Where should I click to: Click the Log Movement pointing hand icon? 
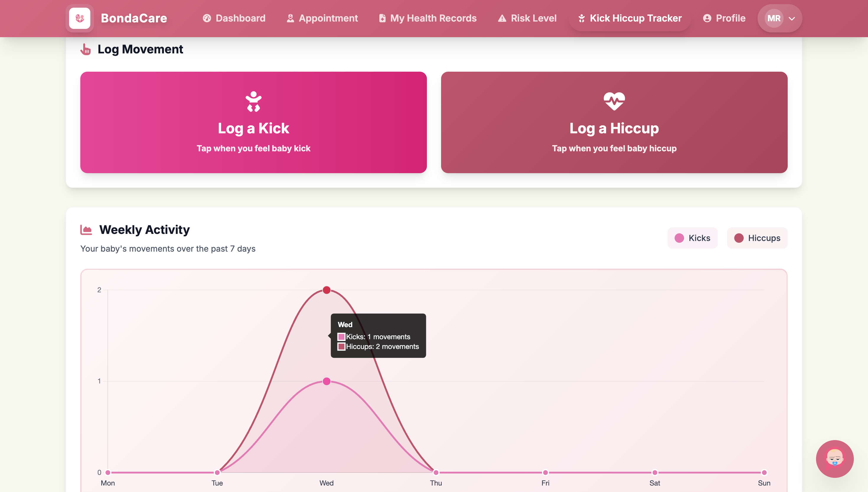coord(86,49)
